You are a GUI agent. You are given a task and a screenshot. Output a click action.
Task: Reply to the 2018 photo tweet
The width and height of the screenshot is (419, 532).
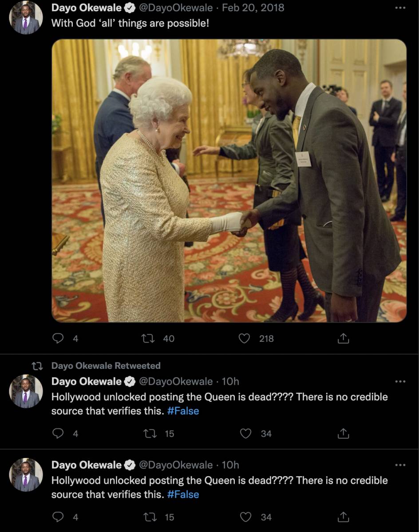(x=58, y=339)
